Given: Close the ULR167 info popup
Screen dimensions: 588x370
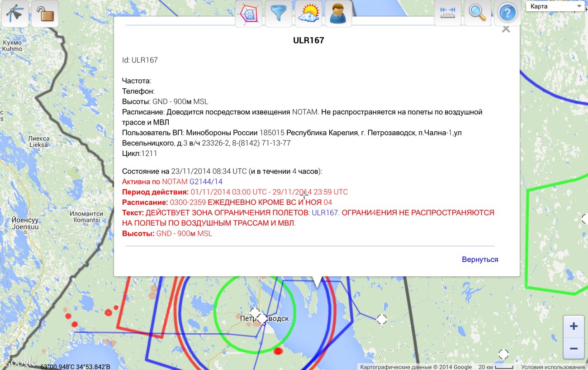Looking at the screenshot, I should point(506,29).
